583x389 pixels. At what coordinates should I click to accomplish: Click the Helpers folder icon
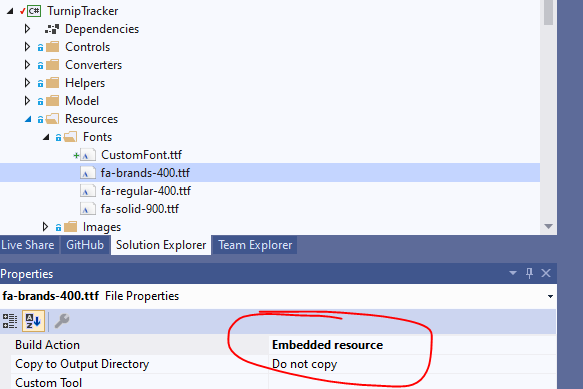tap(52, 83)
